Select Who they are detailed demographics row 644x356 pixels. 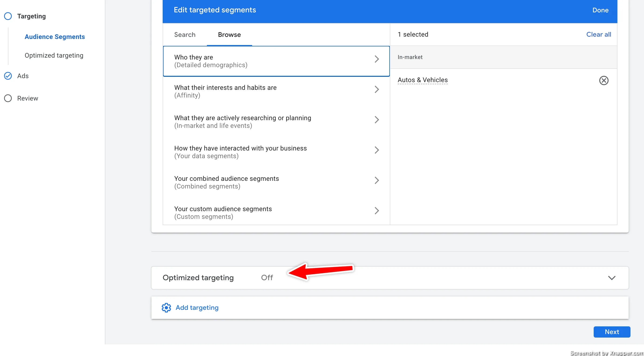[x=276, y=61]
